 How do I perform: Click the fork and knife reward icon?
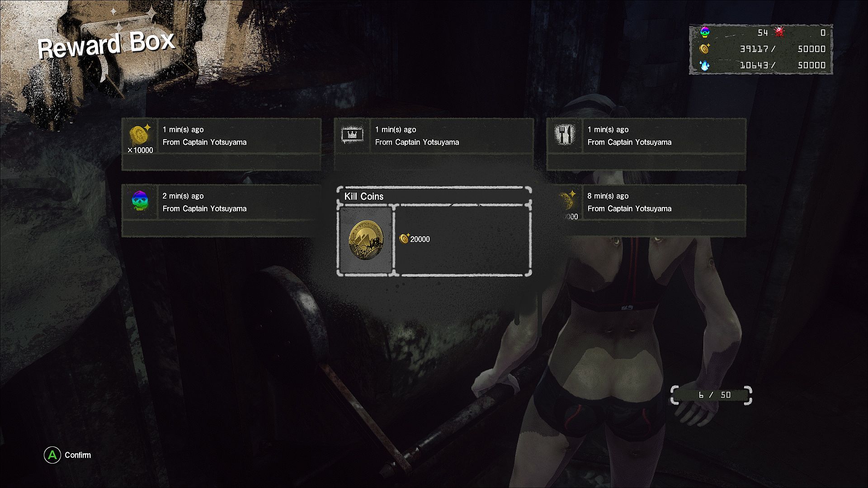tap(565, 134)
